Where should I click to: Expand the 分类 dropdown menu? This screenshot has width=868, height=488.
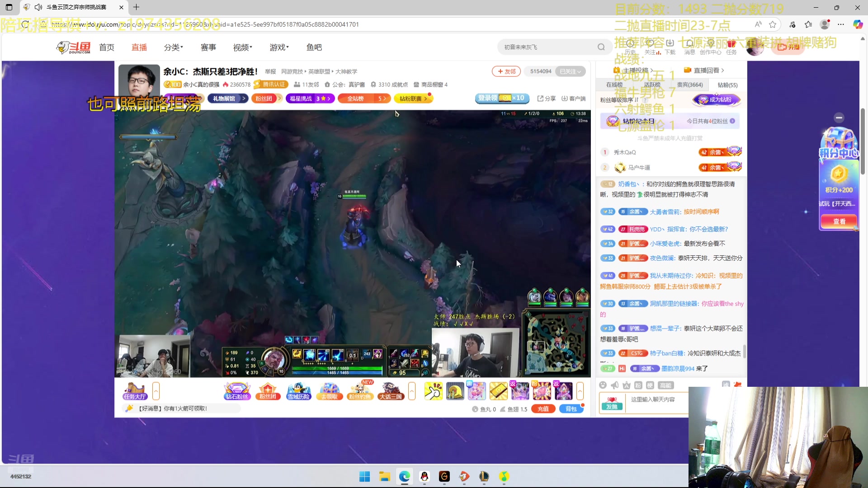click(x=174, y=47)
